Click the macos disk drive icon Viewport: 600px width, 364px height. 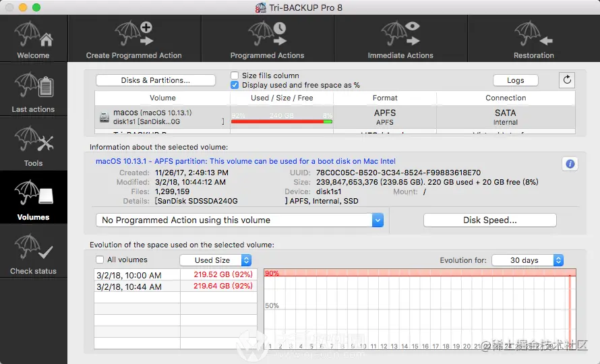[x=104, y=117]
